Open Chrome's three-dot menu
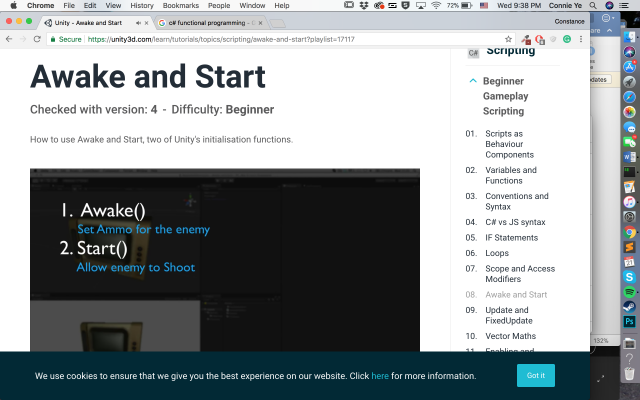Screen dimensions: 640x400 coord(581,39)
